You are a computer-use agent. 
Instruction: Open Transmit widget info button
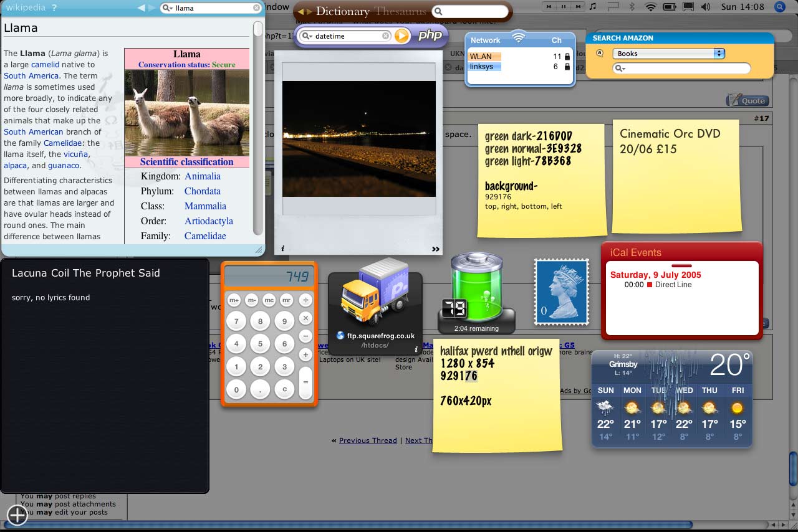(x=416, y=349)
